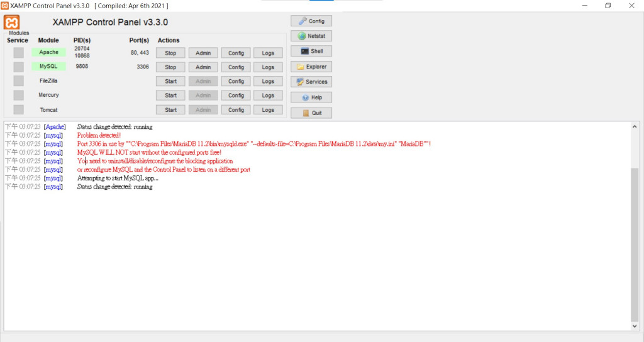Screen dimensions: 644x342
Task: Click the XAMPP orange logo icon
Action: 11,22
